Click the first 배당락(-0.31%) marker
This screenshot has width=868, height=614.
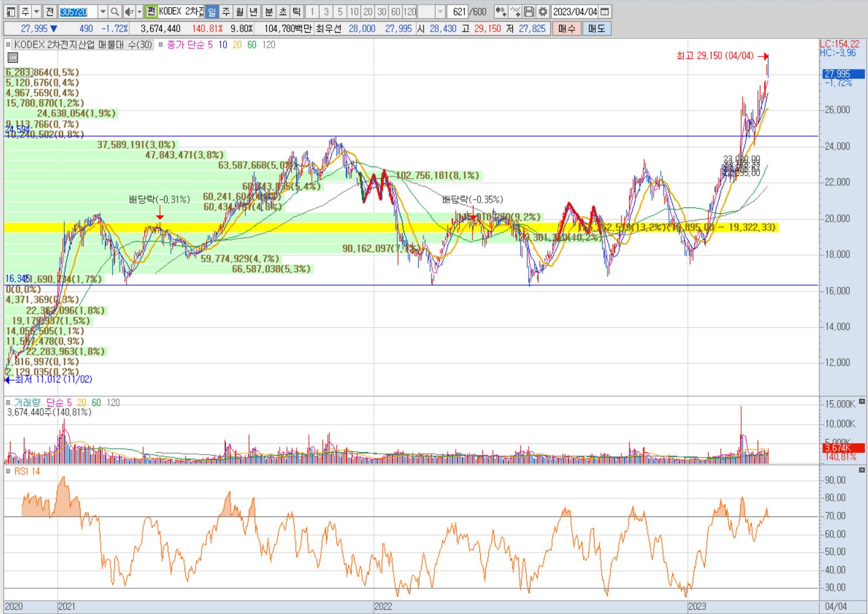click(159, 199)
